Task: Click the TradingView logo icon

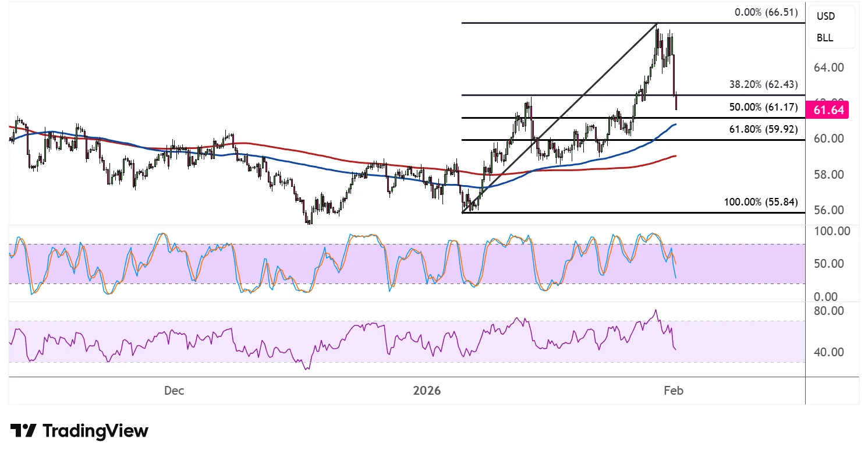Action: (24, 431)
